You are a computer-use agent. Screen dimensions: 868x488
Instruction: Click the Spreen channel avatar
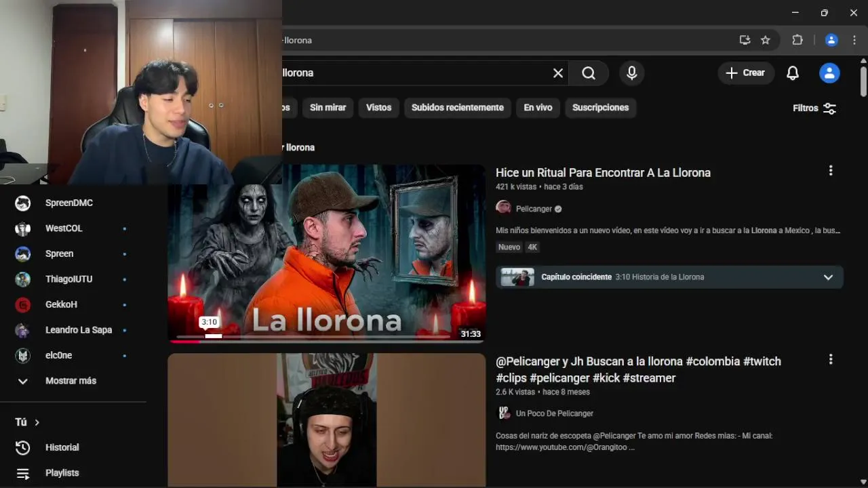[x=23, y=254]
